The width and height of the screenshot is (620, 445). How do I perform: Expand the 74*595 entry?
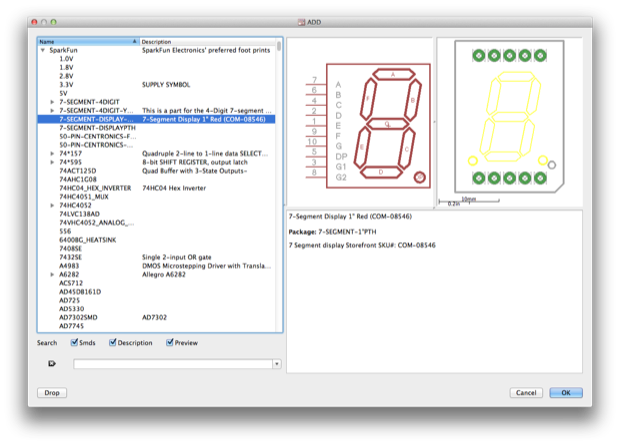52,162
